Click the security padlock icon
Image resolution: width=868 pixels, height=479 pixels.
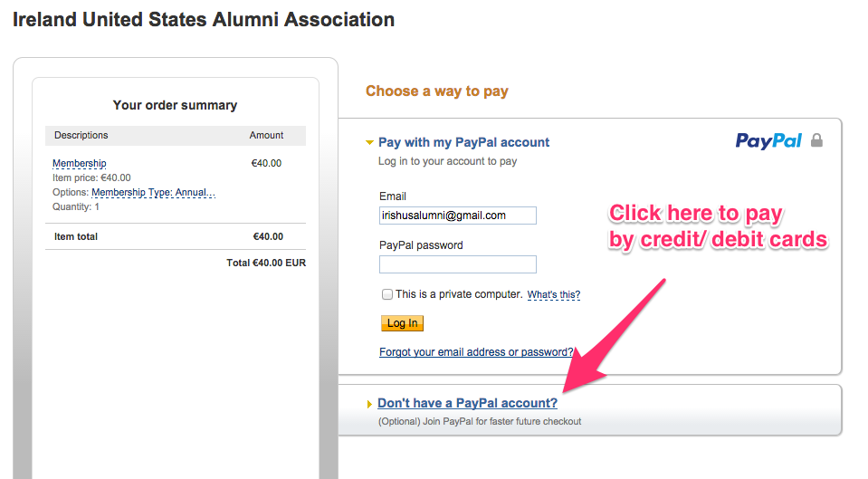coord(816,140)
